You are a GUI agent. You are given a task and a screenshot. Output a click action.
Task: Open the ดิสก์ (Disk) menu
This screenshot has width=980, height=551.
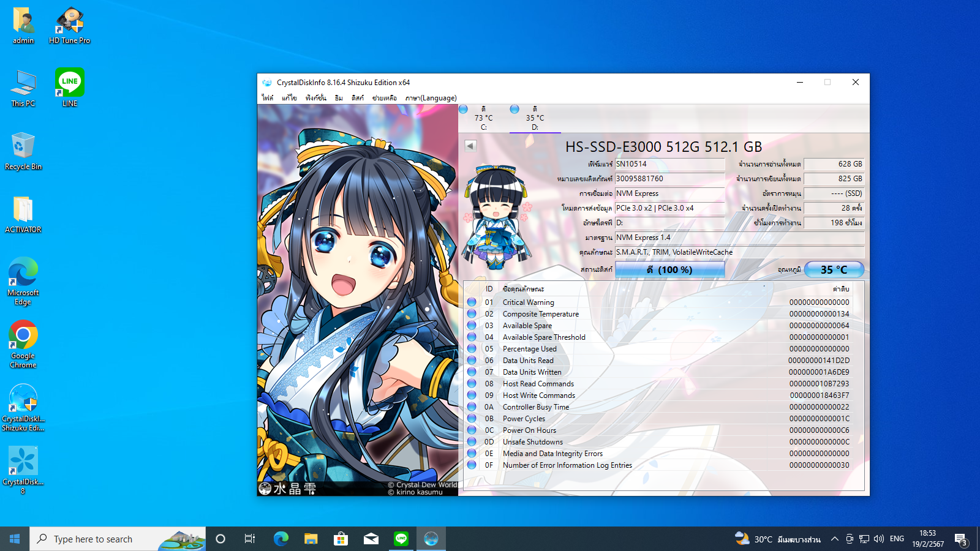point(358,98)
